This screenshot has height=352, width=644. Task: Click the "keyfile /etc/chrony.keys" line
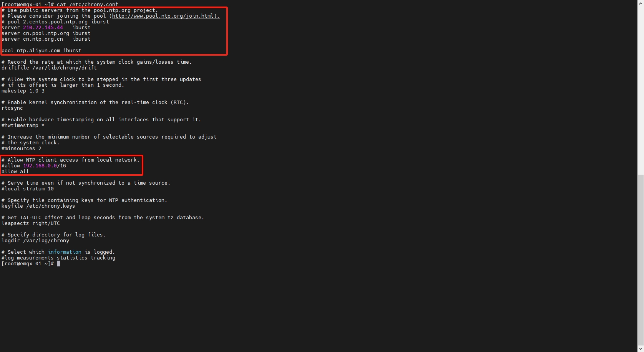[x=38, y=206]
